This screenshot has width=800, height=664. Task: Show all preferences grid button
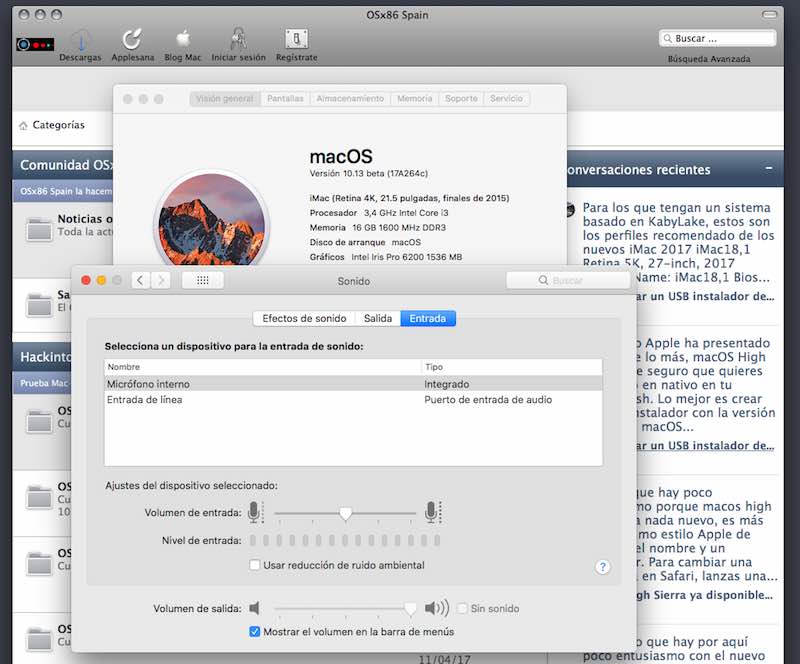click(203, 280)
